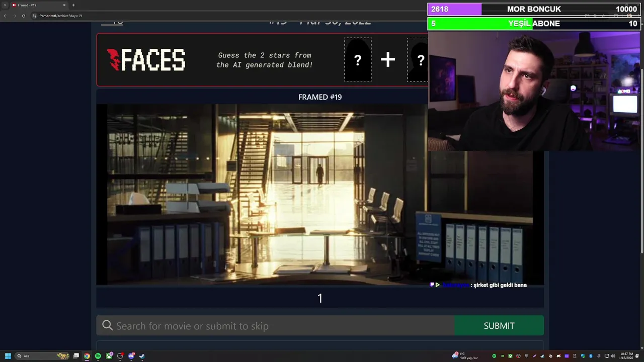The image size is (644, 362).
Task: Click the OBS icon in system tray
Action: coord(518,356)
